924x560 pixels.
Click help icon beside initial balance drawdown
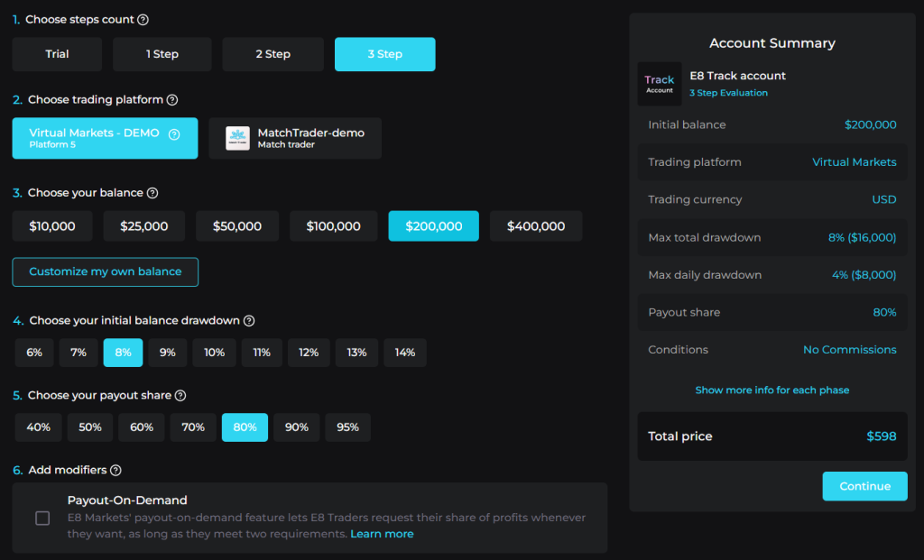click(249, 321)
